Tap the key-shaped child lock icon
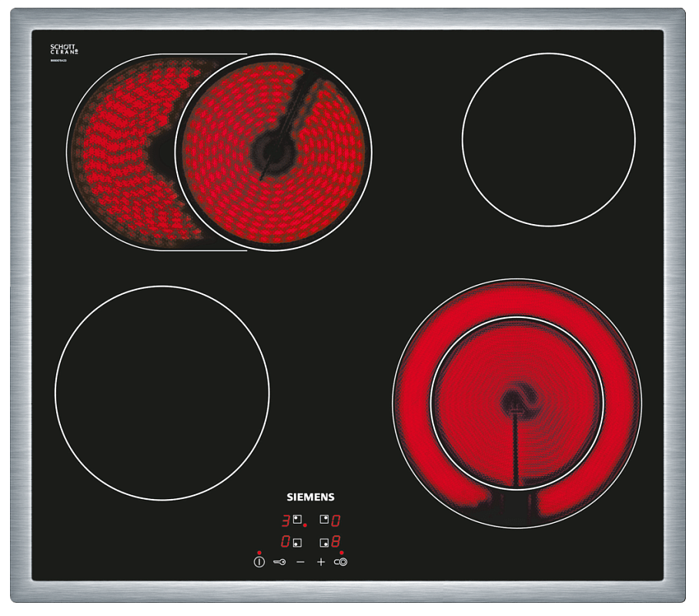This screenshot has width=699, height=616. click(279, 562)
